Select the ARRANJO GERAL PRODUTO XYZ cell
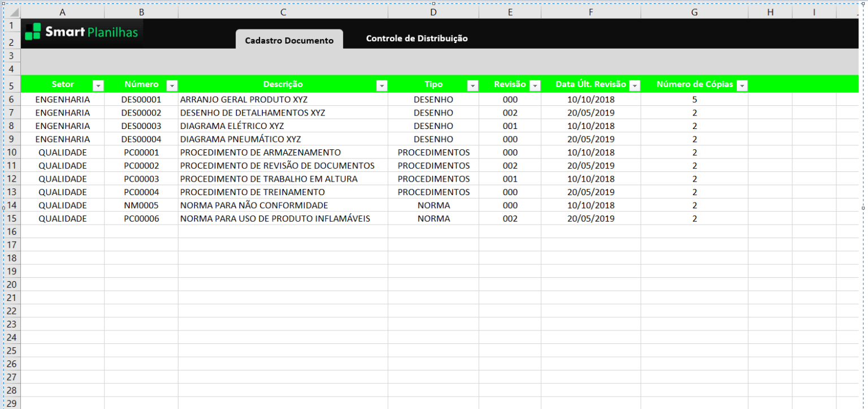868x409 pixels. tap(283, 100)
